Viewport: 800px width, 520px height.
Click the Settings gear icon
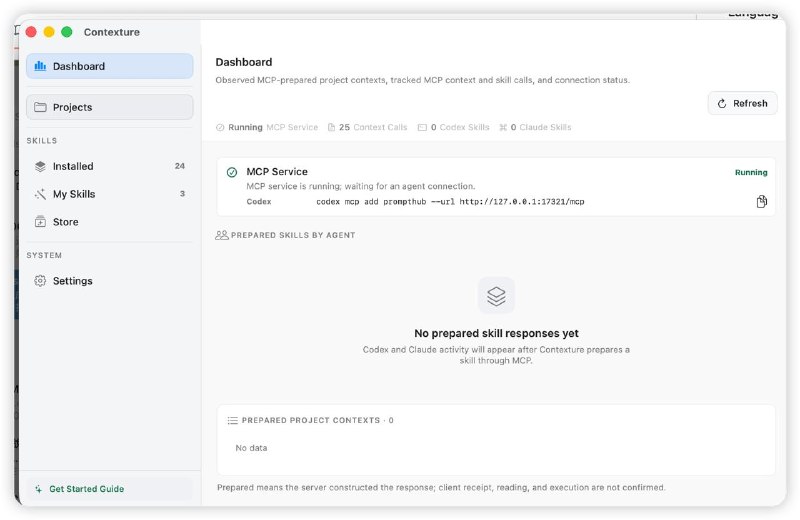click(40, 281)
